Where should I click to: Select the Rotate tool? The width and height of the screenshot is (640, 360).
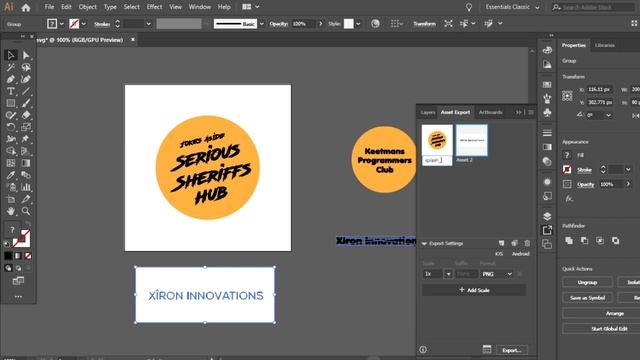11,127
